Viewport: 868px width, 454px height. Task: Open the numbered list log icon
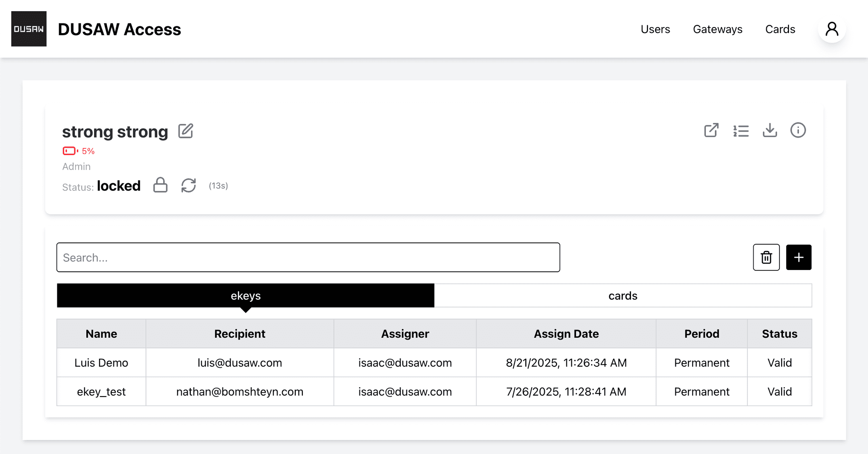pyautogui.click(x=741, y=131)
